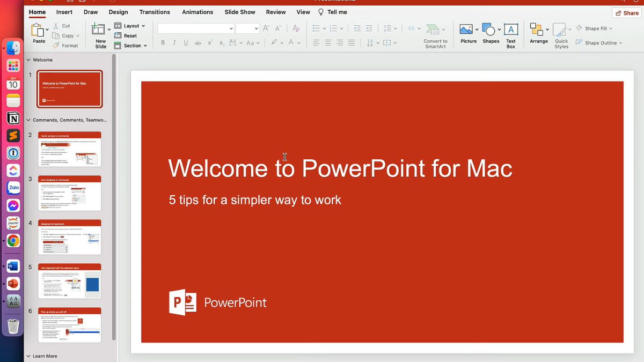The width and height of the screenshot is (644, 362).
Task: Click the slide title Welcome to PowerPoint for Mac
Action: pyautogui.click(x=340, y=168)
